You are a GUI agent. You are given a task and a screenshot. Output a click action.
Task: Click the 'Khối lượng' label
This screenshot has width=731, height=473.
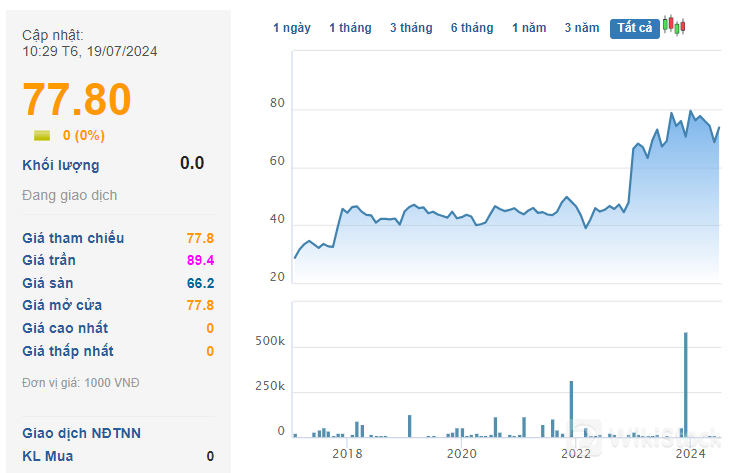[x=61, y=165]
